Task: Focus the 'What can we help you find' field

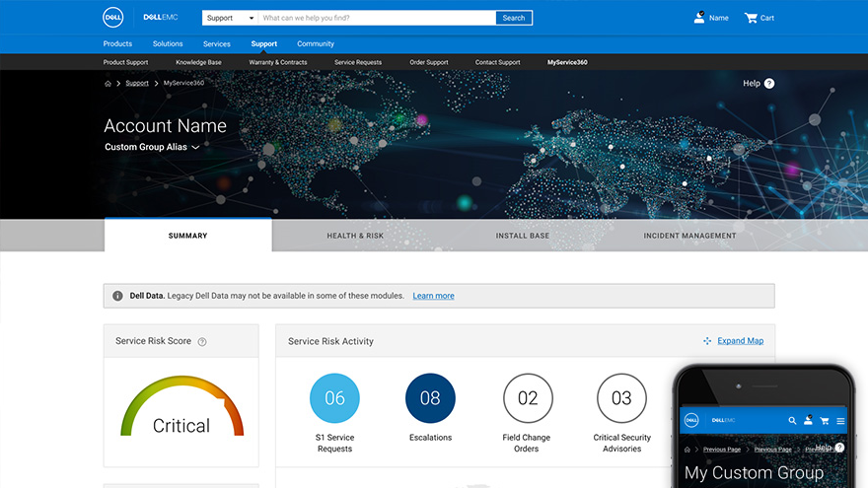Action: tap(377, 18)
